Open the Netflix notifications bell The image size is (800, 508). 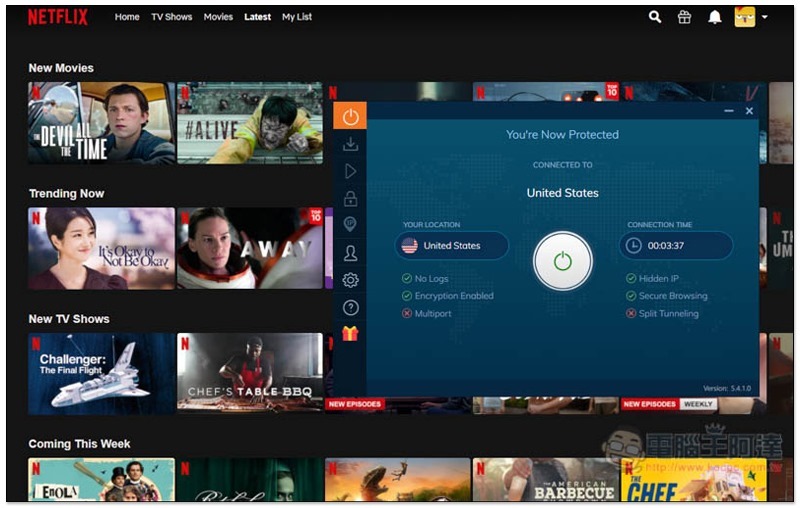pyautogui.click(x=715, y=17)
